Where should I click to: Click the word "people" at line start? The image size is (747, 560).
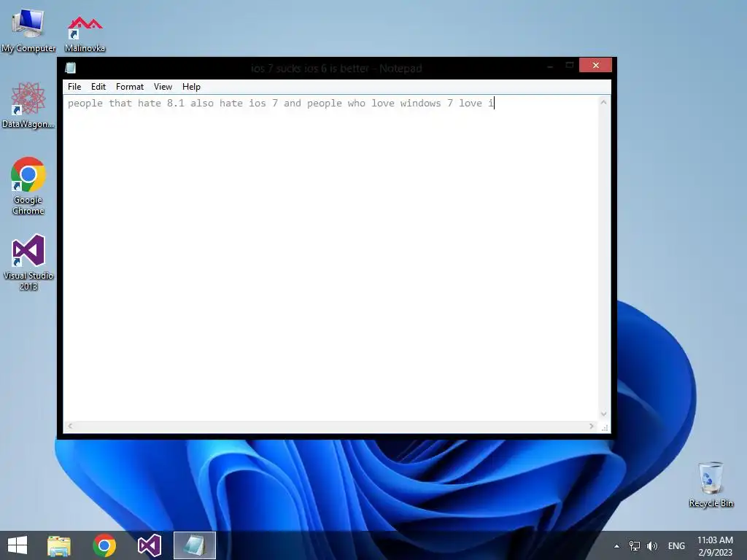85,104
